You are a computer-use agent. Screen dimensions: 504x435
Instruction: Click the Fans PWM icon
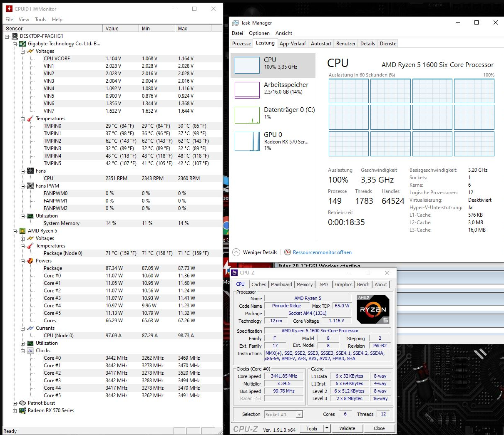coord(30,186)
